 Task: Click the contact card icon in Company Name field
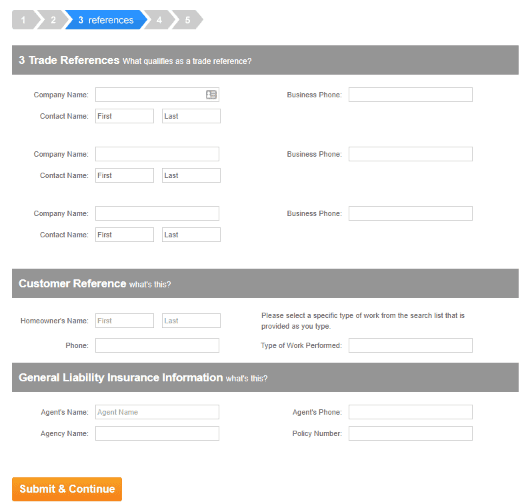(211, 95)
